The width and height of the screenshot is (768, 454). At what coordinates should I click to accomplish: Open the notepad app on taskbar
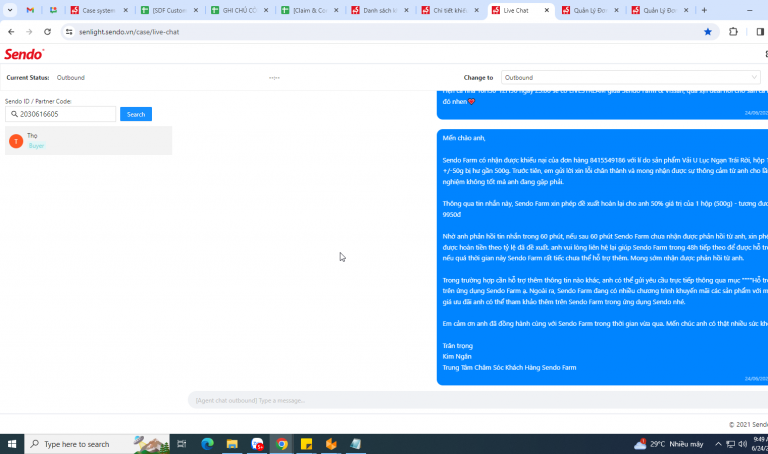356,444
